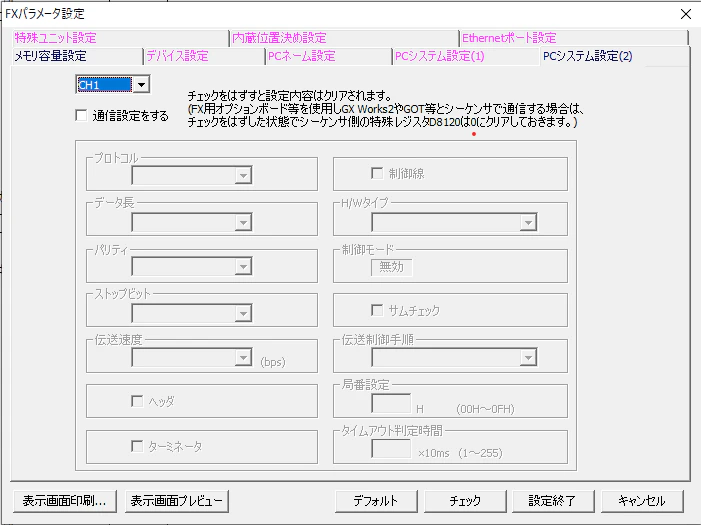The width and height of the screenshot is (701, 525).
Task: Click the (00H～0FH) range text
Action: [486, 409]
